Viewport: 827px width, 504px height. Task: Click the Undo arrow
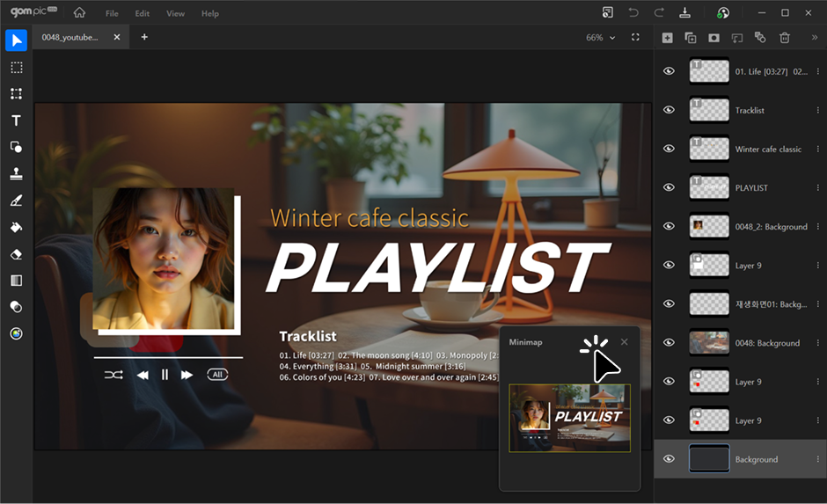tap(633, 13)
